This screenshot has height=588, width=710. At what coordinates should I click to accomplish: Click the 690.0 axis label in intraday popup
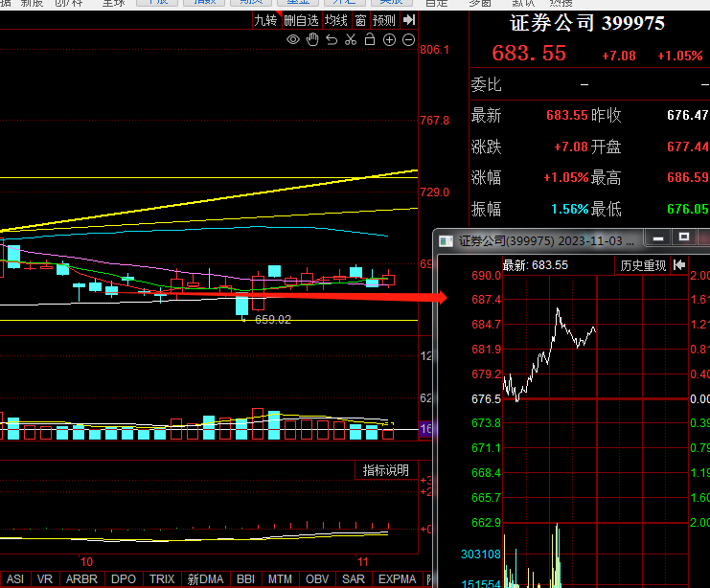pos(487,276)
